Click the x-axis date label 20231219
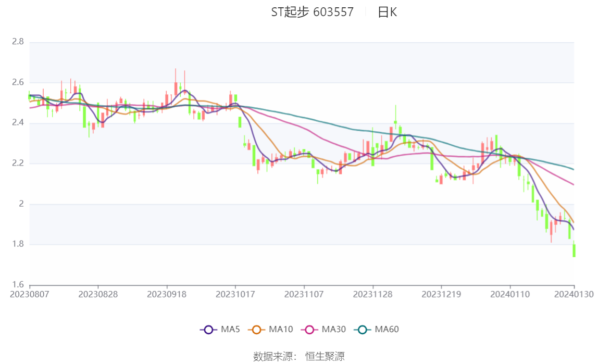 click(441, 295)
